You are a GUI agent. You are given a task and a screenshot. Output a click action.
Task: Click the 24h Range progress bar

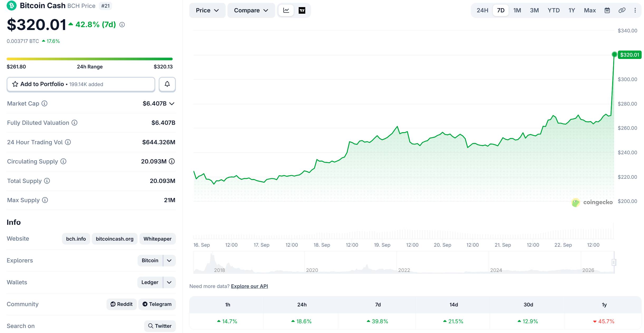click(x=90, y=59)
